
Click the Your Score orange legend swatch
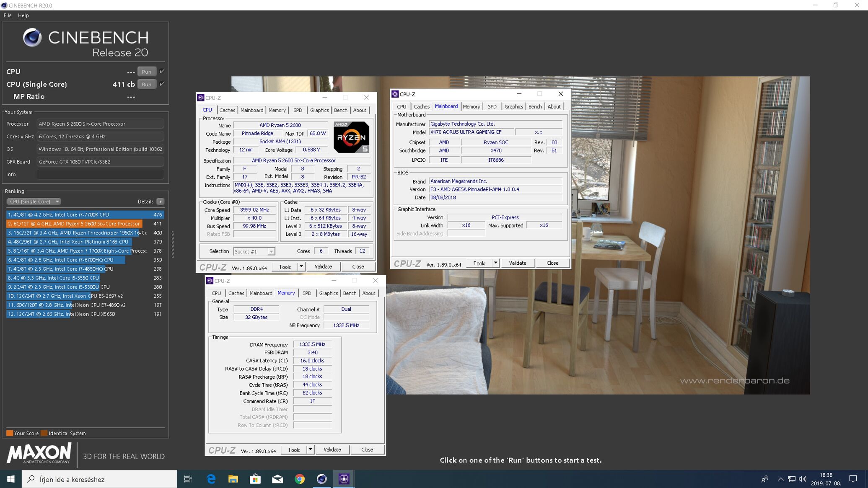(9, 433)
